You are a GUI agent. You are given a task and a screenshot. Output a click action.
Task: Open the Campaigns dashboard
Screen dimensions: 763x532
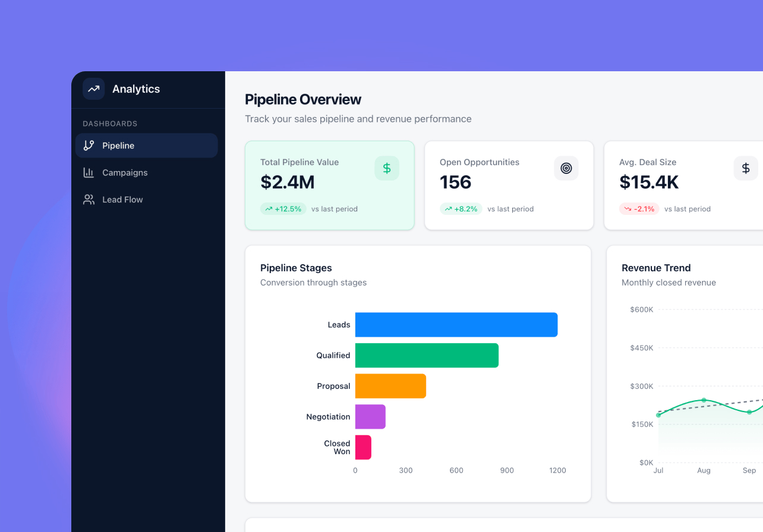point(125,173)
